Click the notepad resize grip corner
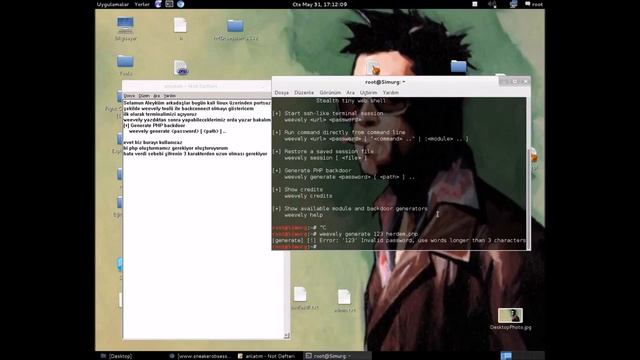Viewport: 640px width, 360px height. click(287, 336)
